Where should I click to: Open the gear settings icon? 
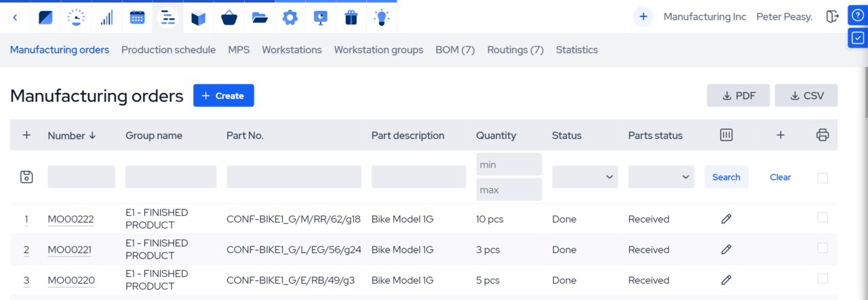pyautogui.click(x=290, y=18)
